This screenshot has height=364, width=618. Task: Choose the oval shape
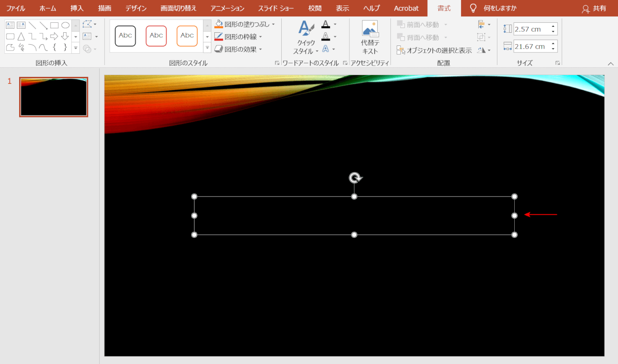point(65,25)
